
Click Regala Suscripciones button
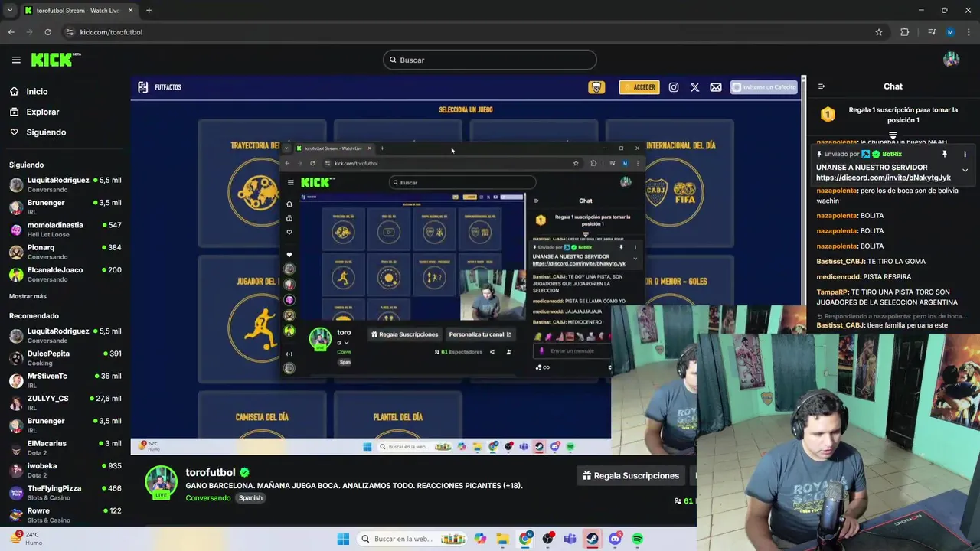631,476
